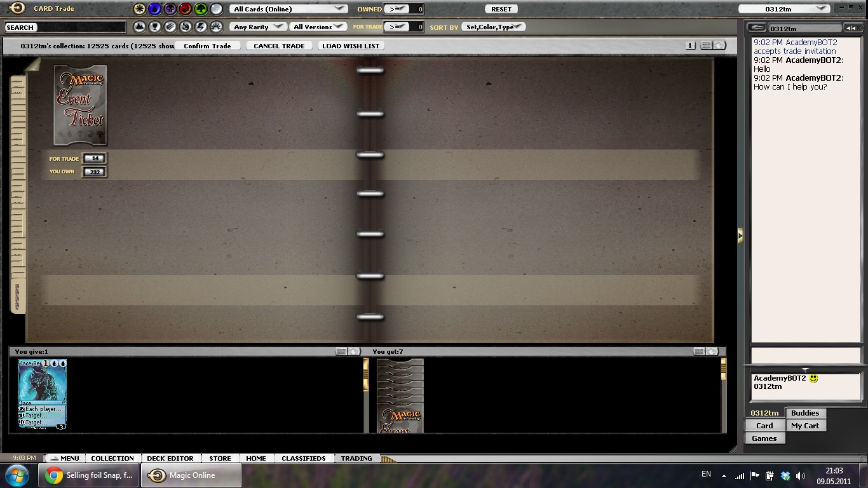Image resolution: width=868 pixels, height=488 pixels.
Task: Click the Cancel Trade button
Action: pyautogui.click(x=279, y=46)
